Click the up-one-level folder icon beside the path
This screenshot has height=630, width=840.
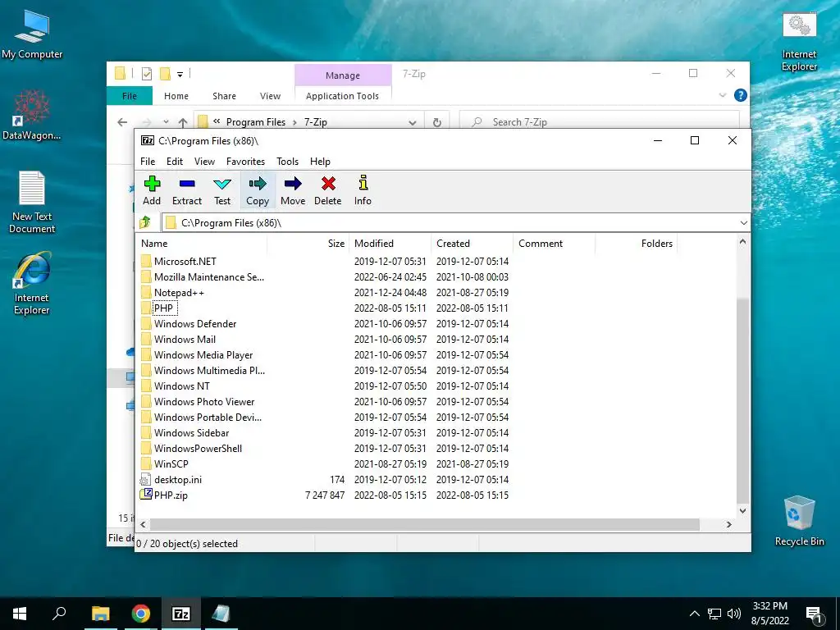[145, 222]
